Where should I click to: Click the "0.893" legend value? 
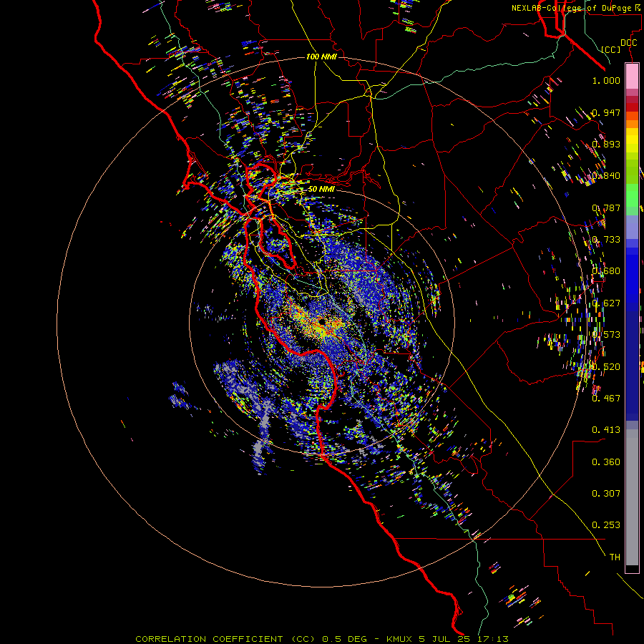point(606,144)
